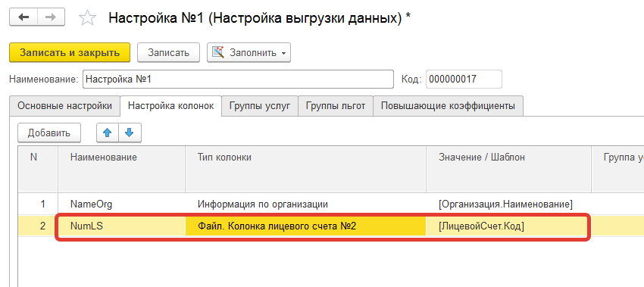Go back with the left arrow button

tap(23, 17)
